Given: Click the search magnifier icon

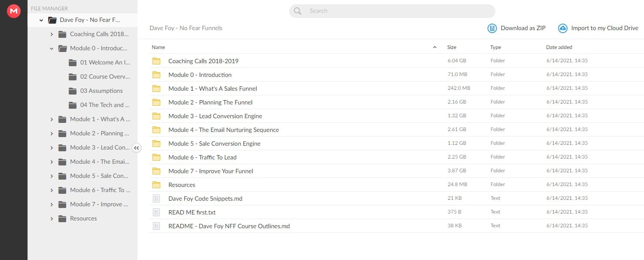Looking at the screenshot, I should click(298, 11).
